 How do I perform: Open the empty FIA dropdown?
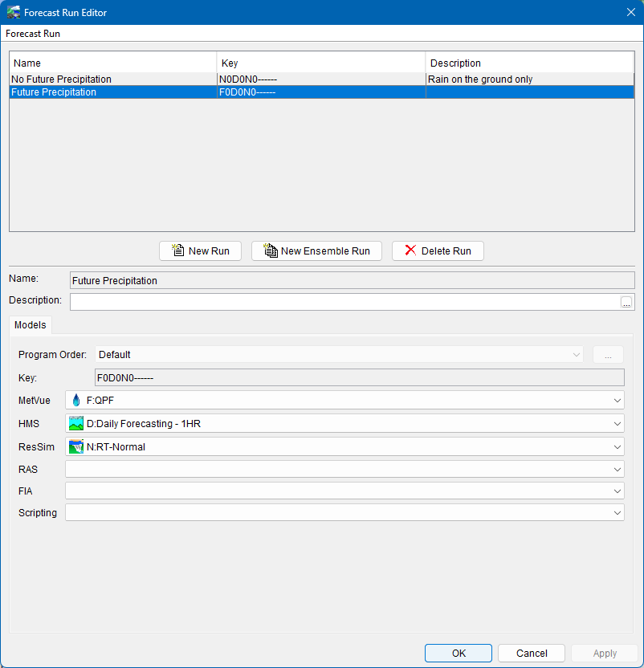[344, 491]
